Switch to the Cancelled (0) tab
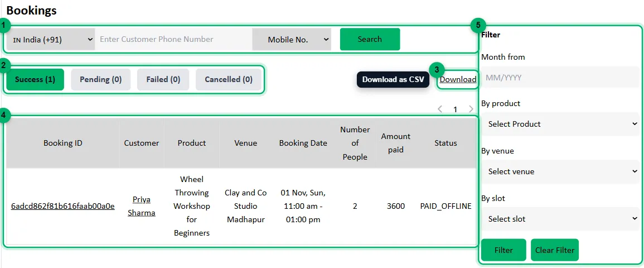Viewport: 644px width, 268px height. tap(229, 79)
